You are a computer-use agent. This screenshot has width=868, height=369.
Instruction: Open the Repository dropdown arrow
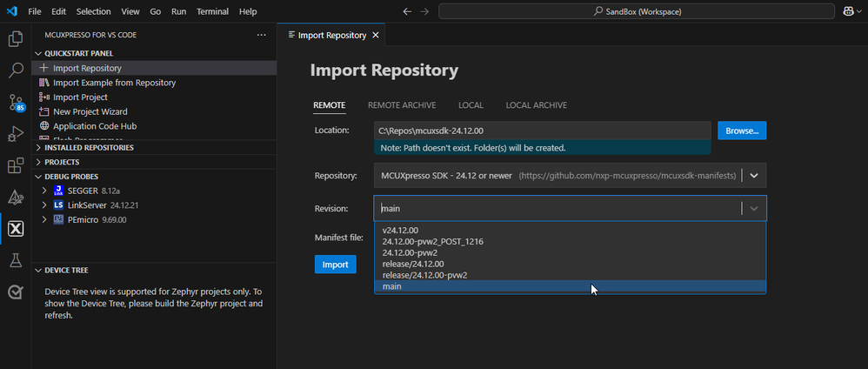[754, 176]
